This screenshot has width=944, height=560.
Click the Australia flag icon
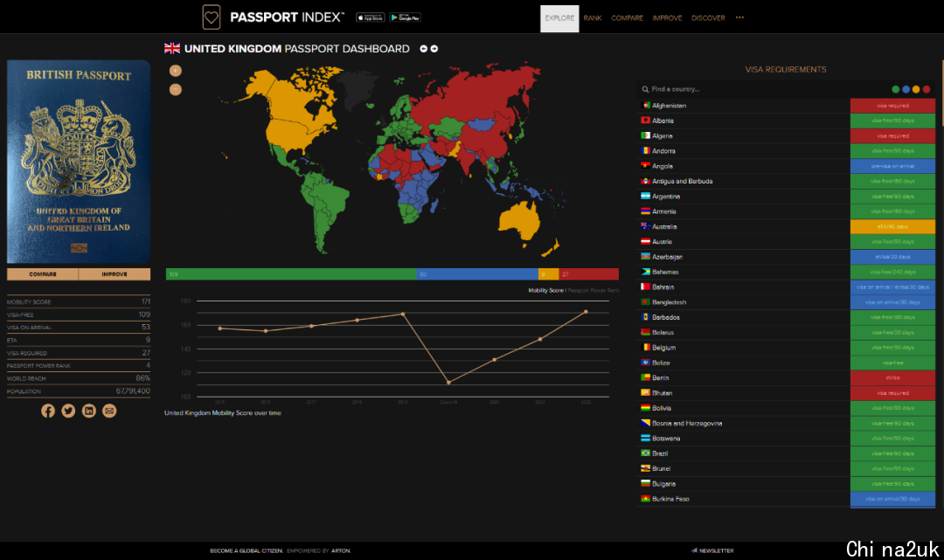(x=645, y=226)
